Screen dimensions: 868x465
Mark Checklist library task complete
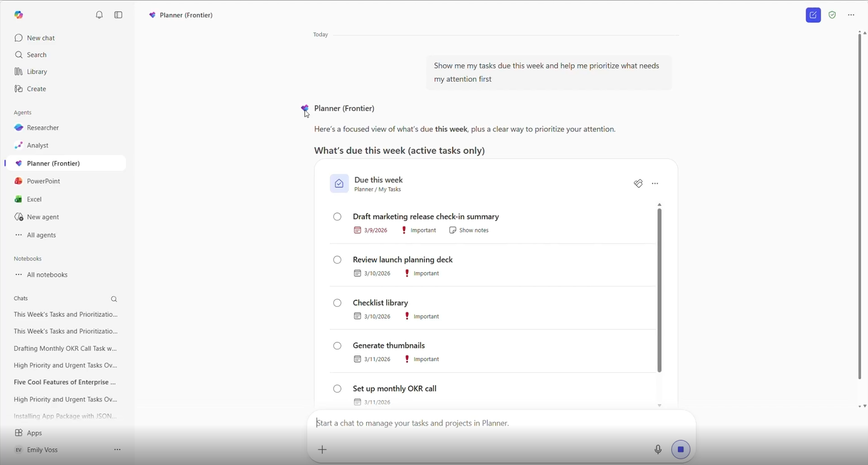337,303
